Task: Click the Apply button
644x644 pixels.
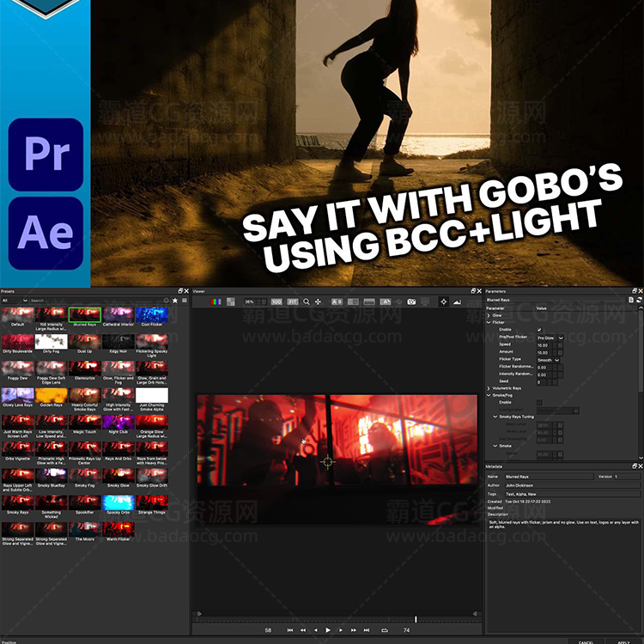Action: tap(623, 641)
